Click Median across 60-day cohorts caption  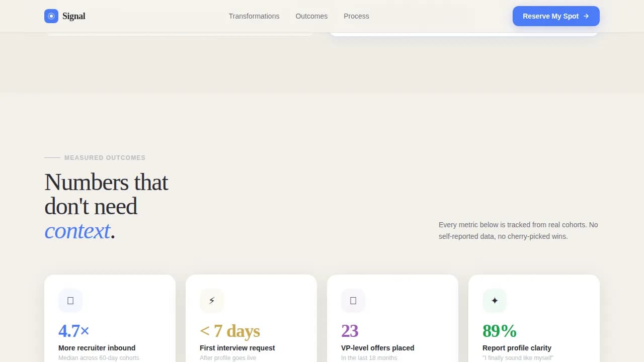point(99,358)
